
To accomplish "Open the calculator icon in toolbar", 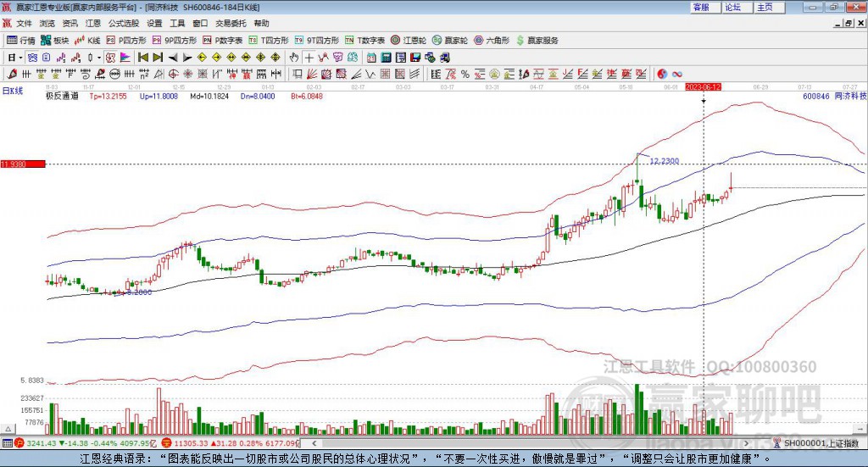I will click(x=386, y=58).
